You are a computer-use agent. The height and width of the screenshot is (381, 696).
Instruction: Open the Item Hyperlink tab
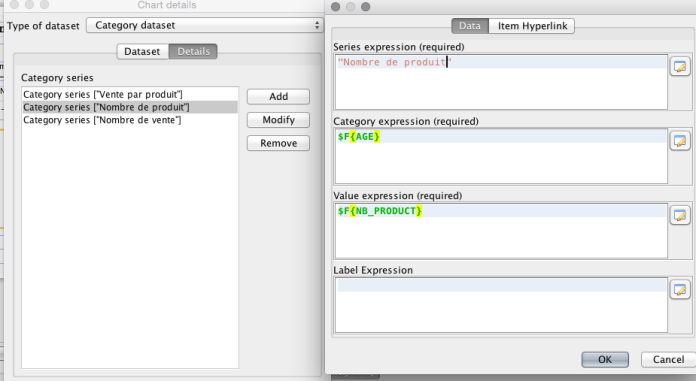pyautogui.click(x=532, y=26)
